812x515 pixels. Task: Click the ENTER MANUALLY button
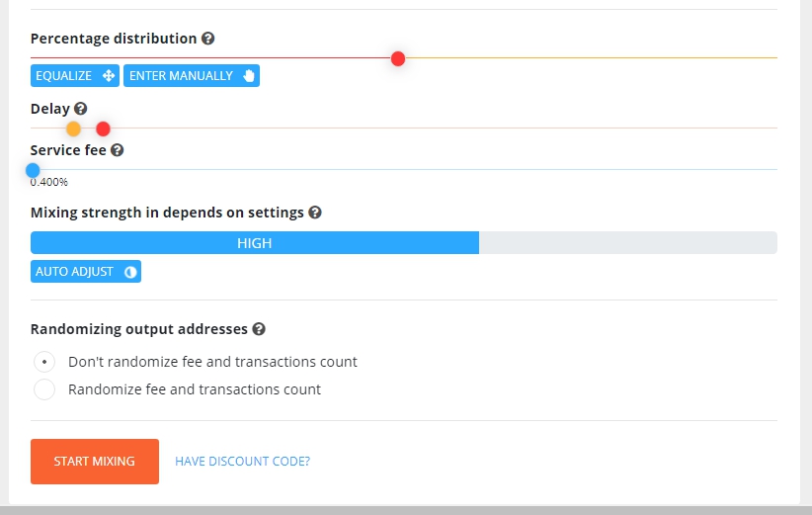[192, 76]
